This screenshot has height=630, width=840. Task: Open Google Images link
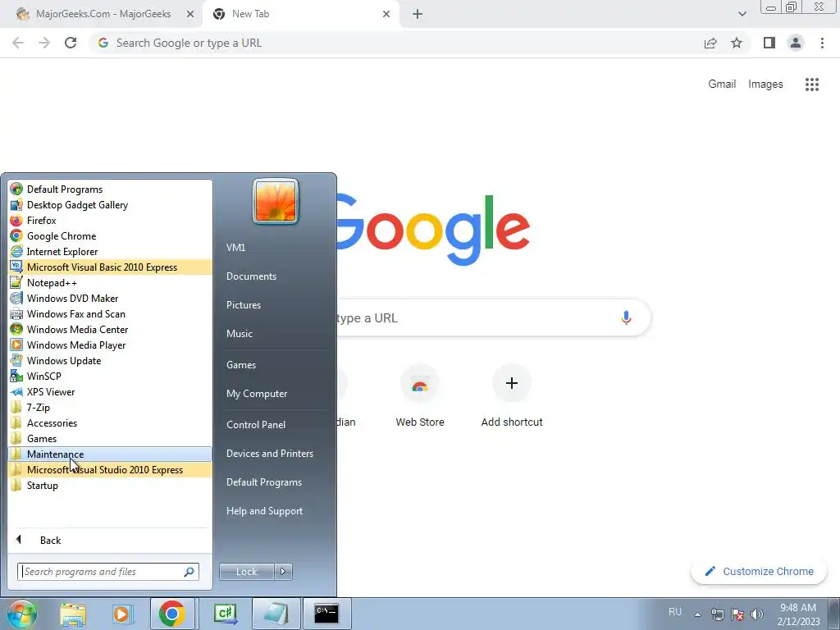(765, 84)
